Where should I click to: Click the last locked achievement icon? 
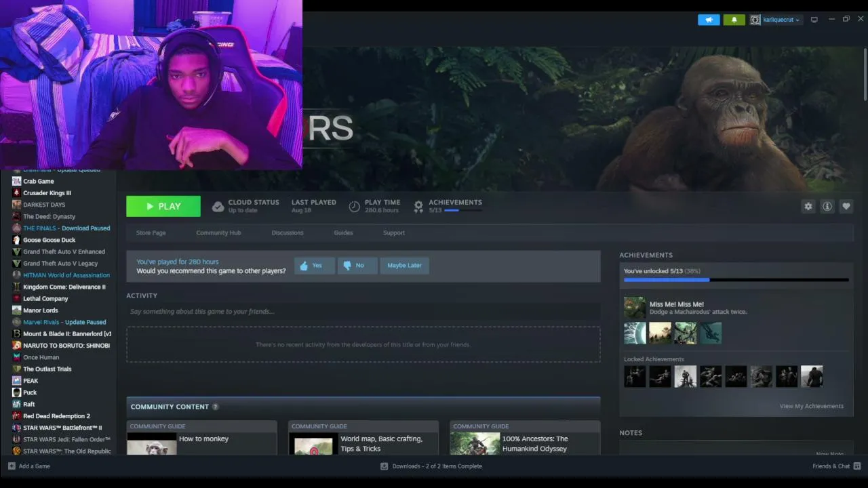click(x=812, y=377)
